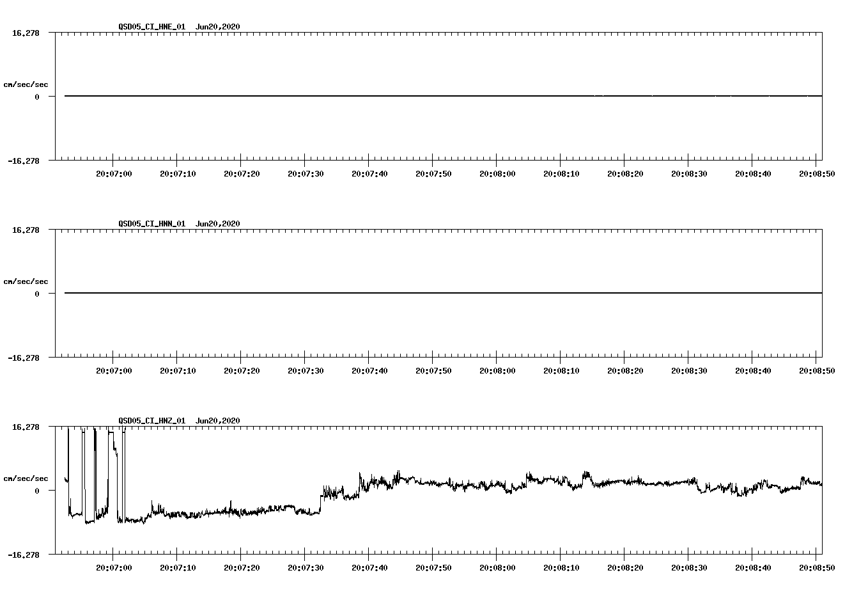
Task: Click the cm/sec/sec unit label of HNN plot
Action: pyautogui.click(x=26, y=281)
